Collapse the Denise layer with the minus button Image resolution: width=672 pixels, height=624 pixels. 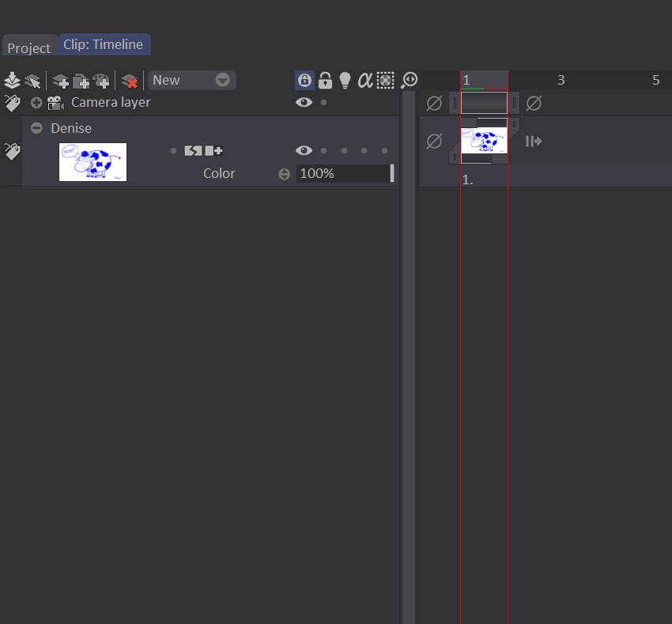(x=36, y=128)
